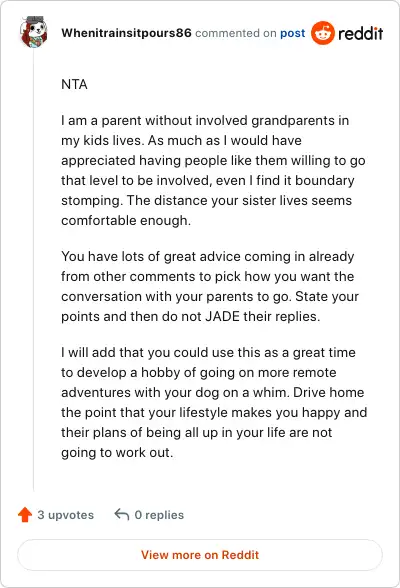
Task: Open the Whenitrainsitpours86 avatar image
Action: [34, 32]
